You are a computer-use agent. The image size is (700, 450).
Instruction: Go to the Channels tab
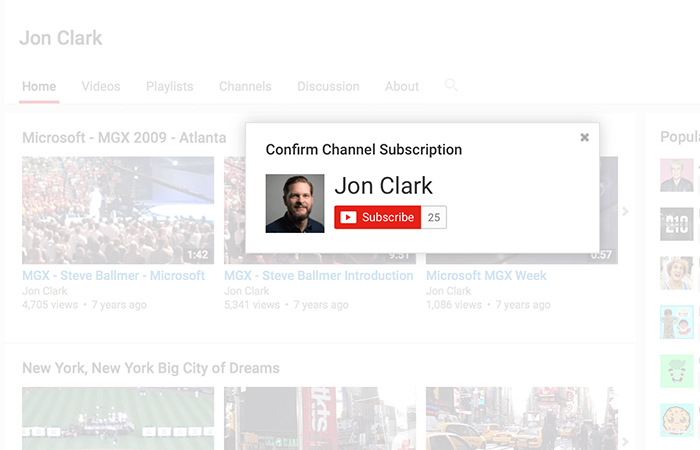pyautogui.click(x=245, y=87)
